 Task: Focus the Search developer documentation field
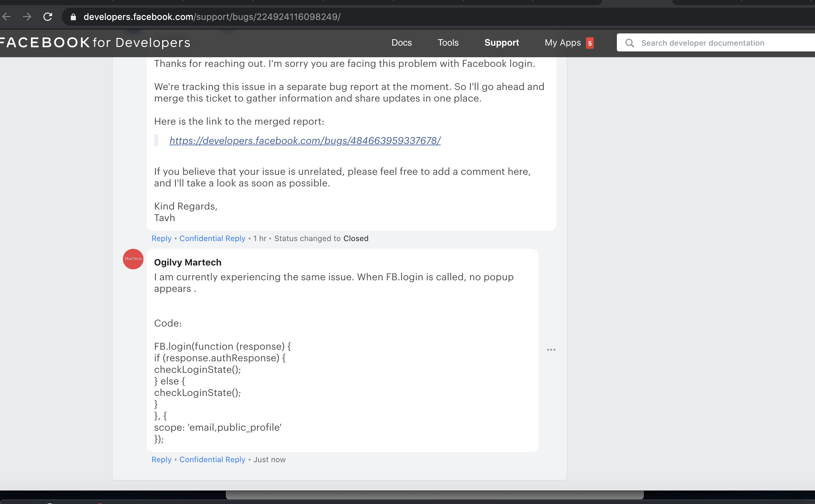tap(717, 43)
